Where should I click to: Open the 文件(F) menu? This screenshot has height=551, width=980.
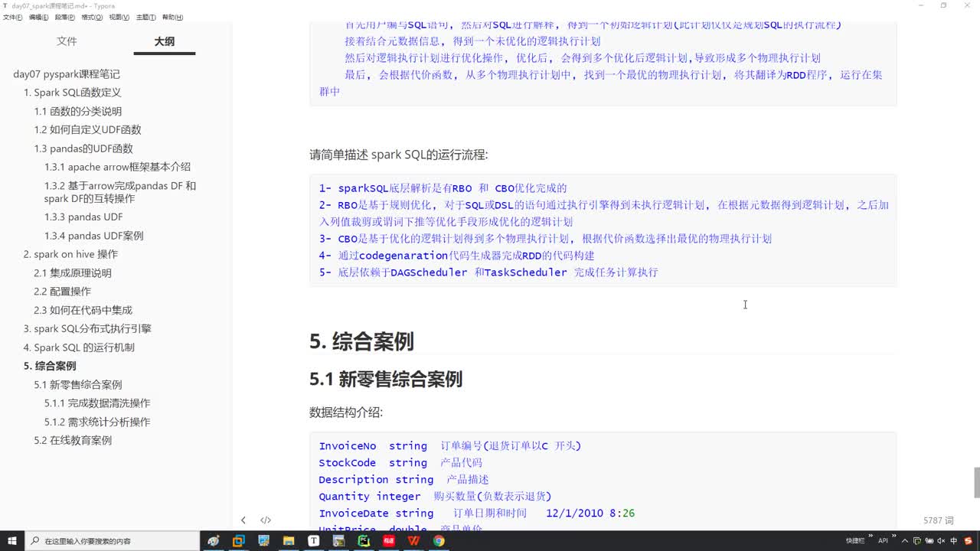coord(12,17)
